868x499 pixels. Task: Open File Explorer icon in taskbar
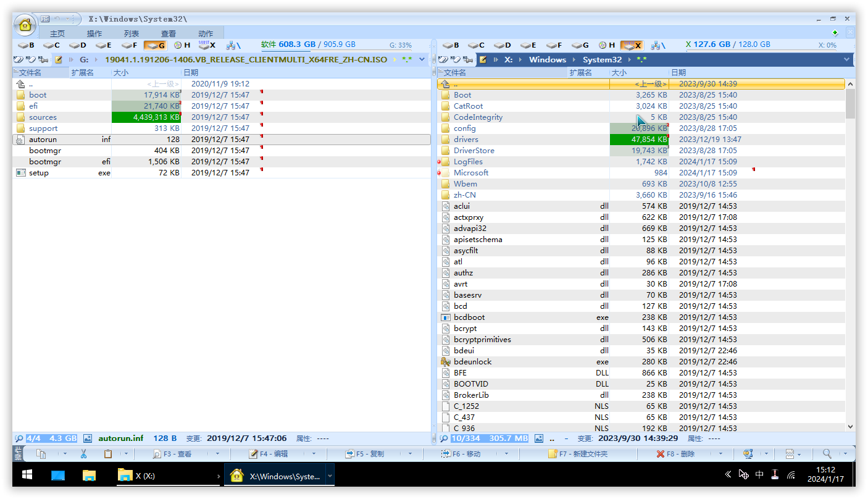coord(90,475)
